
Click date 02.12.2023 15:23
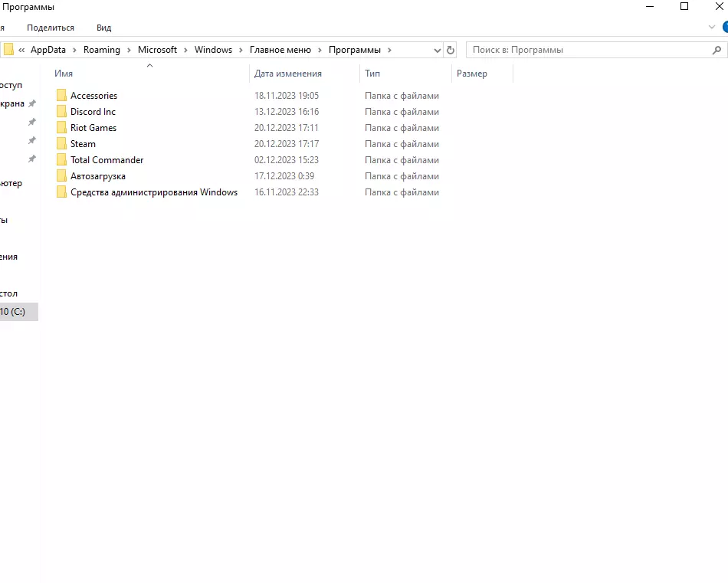[x=287, y=159]
